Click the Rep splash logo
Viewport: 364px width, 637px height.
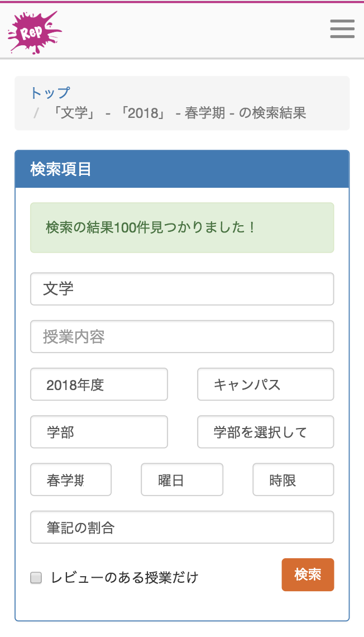(x=35, y=31)
